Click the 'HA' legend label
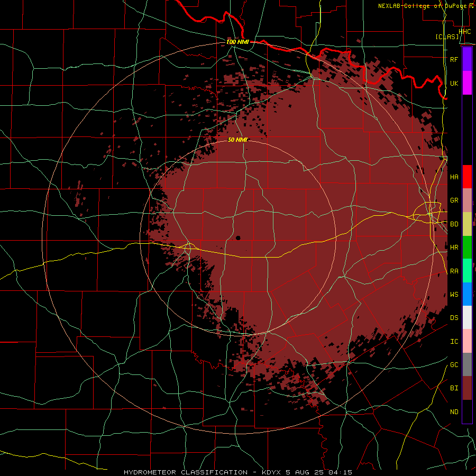476x476 pixels. point(454,177)
